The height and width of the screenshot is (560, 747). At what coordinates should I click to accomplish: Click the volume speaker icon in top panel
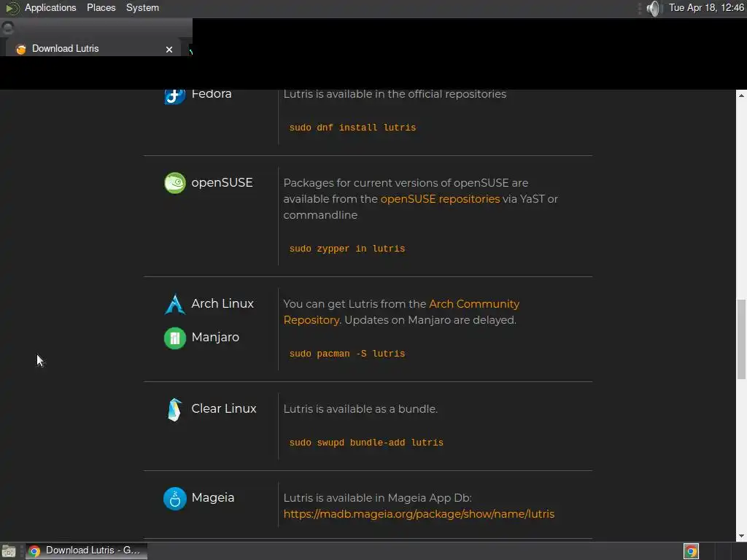(654, 8)
